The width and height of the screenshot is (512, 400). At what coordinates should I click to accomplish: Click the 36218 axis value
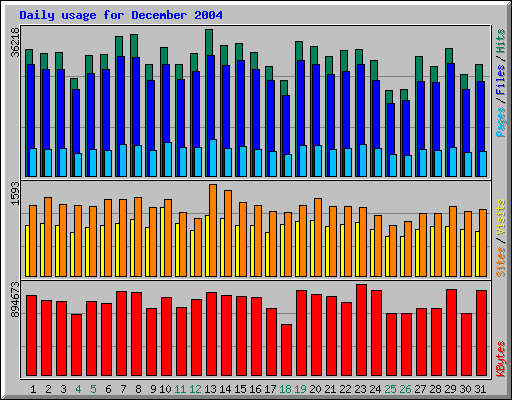point(15,42)
